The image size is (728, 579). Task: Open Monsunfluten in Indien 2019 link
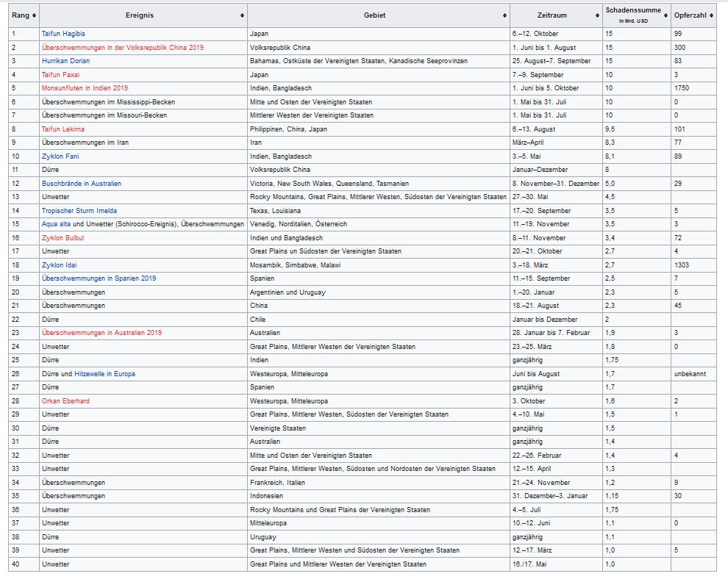pyautogui.click(x=85, y=88)
